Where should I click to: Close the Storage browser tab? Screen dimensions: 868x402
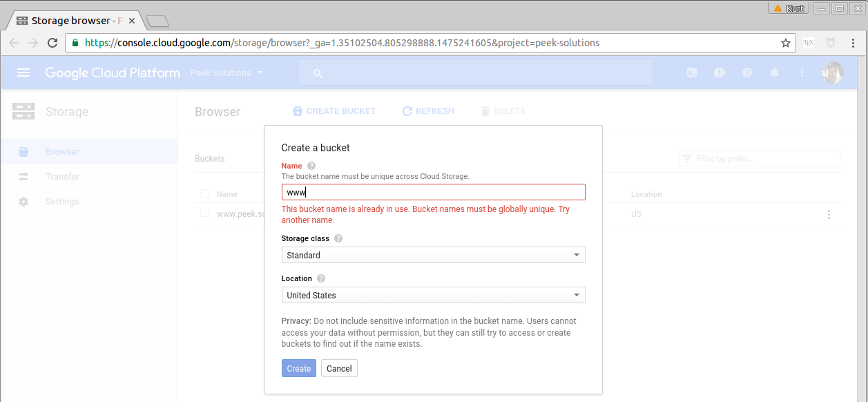click(x=132, y=21)
